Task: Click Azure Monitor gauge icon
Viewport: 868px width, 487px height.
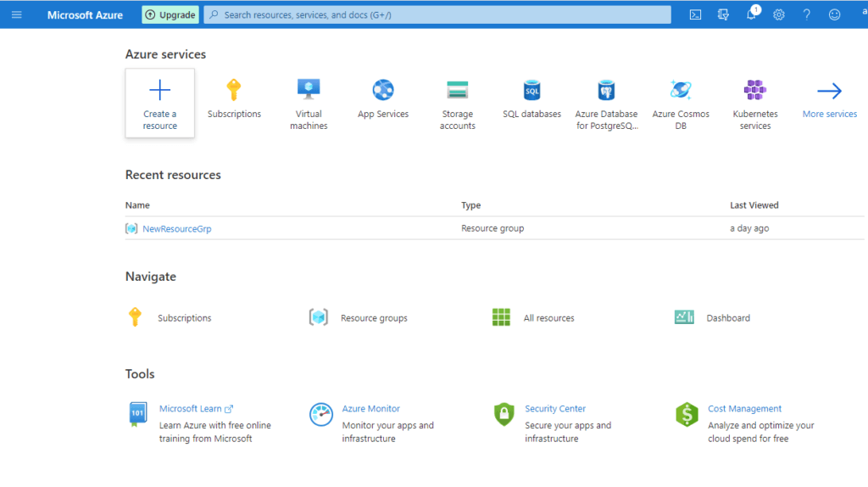Action: tap(320, 414)
